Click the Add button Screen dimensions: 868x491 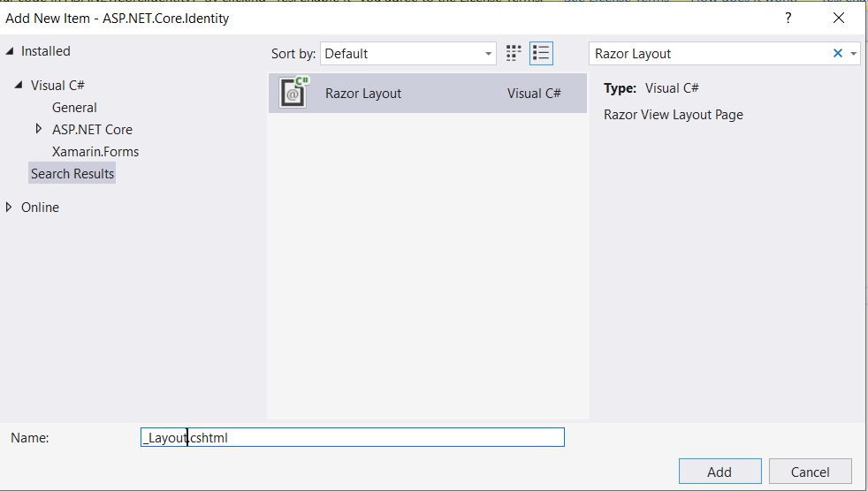(x=720, y=472)
